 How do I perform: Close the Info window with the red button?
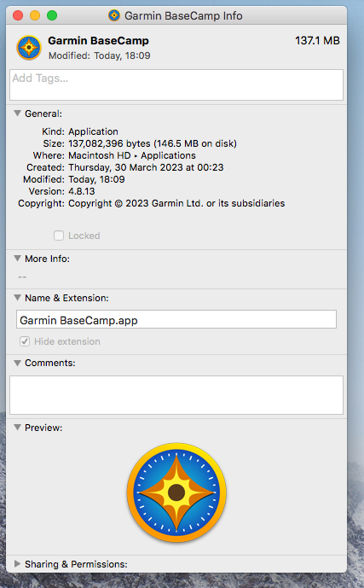[x=18, y=15]
